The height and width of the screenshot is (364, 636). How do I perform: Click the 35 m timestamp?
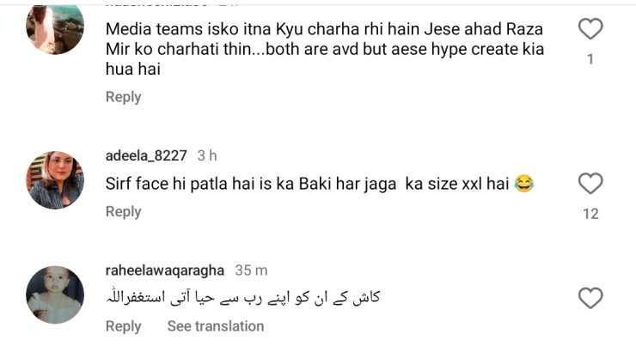pos(251,270)
